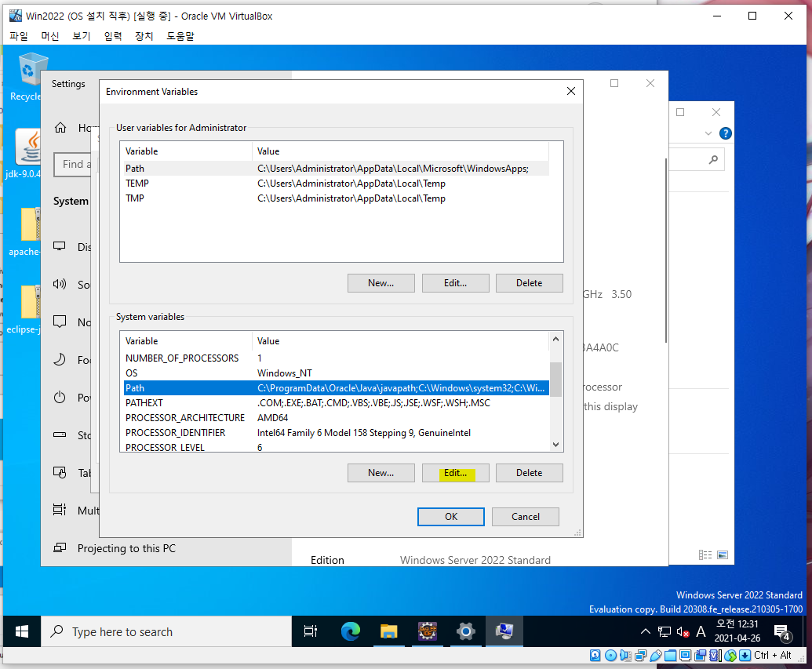The height and width of the screenshot is (669, 812).
Task: Click muted volume tray icon
Action: tap(683, 631)
